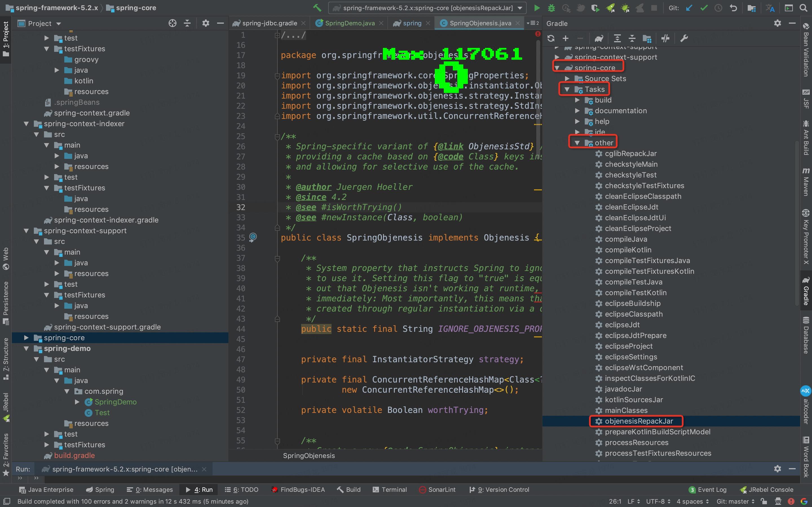The image size is (812, 507).
Task: Reload all Gradle projects icon
Action: pyautogui.click(x=551, y=38)
